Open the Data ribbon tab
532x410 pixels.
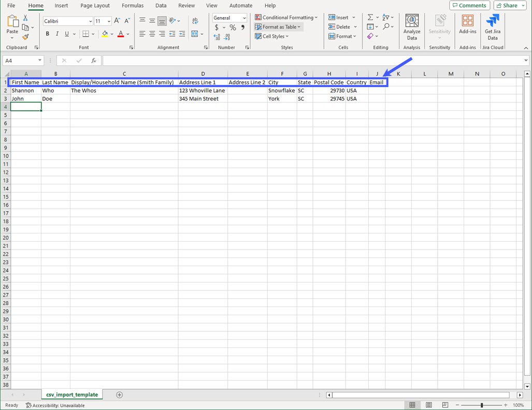pos(161,6)
